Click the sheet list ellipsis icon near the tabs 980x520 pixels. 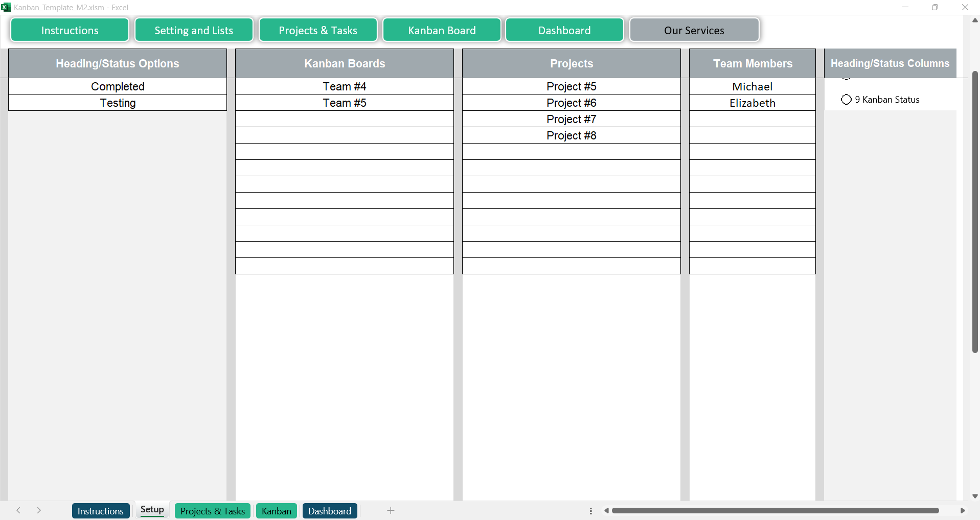[x=591, y=510]
